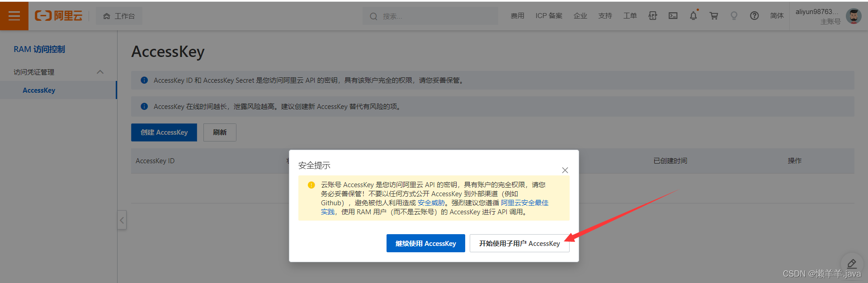Open the user avatar account menu
Viewport: 868px width, 283px height.
point(854,16)
